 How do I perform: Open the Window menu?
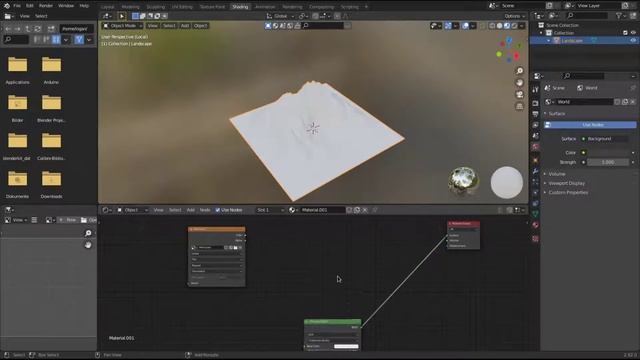(66, 6)
